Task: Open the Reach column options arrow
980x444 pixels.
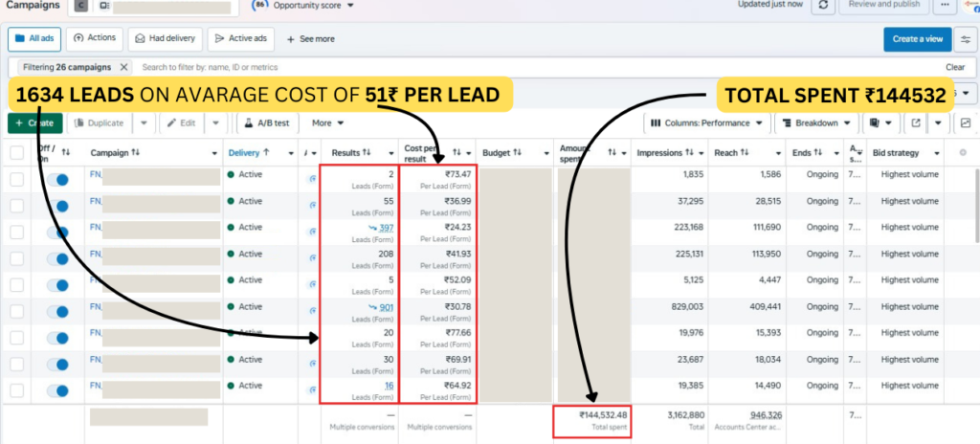Action: pos(779,153)
